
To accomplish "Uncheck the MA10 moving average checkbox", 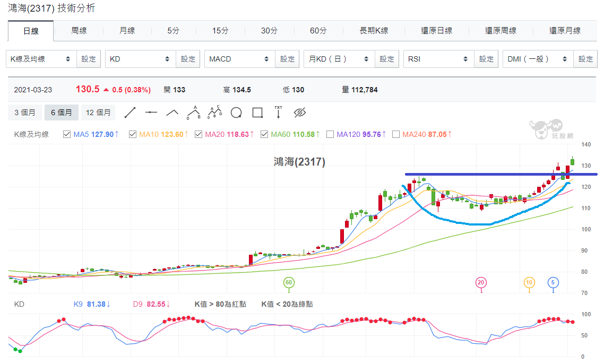I will 133,134.
